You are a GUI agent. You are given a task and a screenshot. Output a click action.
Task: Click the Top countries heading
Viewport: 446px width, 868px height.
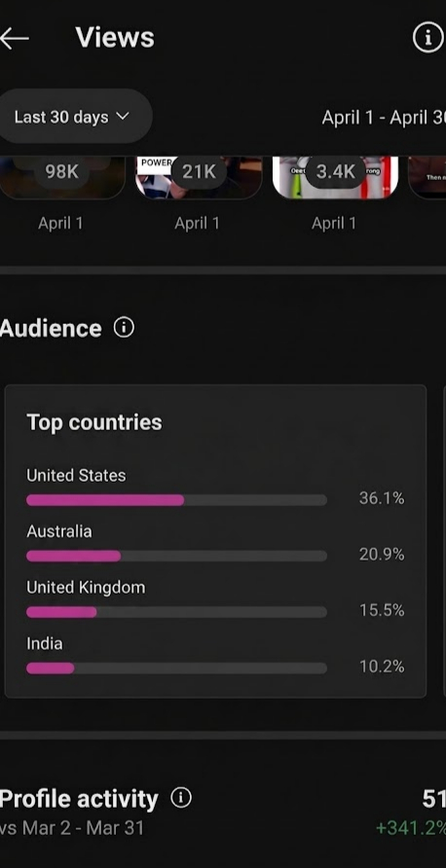pyautogui.click(x=94, y=422)
